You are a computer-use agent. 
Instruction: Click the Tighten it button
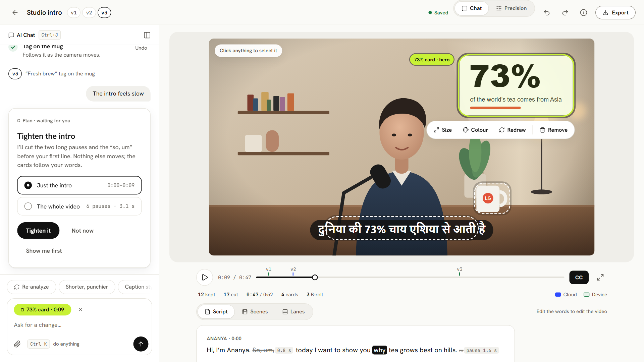point(38,231)
